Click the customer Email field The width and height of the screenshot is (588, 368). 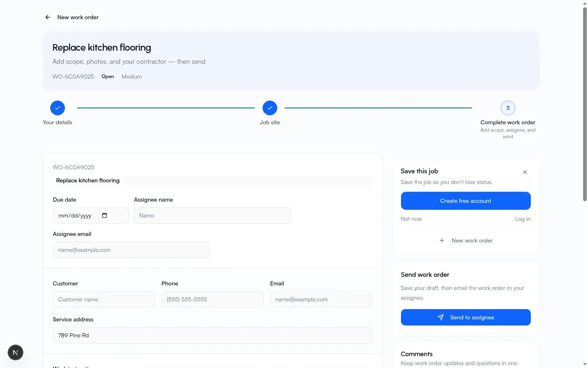pos(321,299)
